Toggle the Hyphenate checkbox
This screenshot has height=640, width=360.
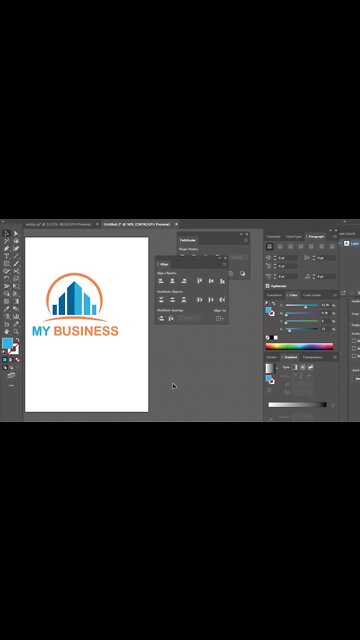click(267, 286)
